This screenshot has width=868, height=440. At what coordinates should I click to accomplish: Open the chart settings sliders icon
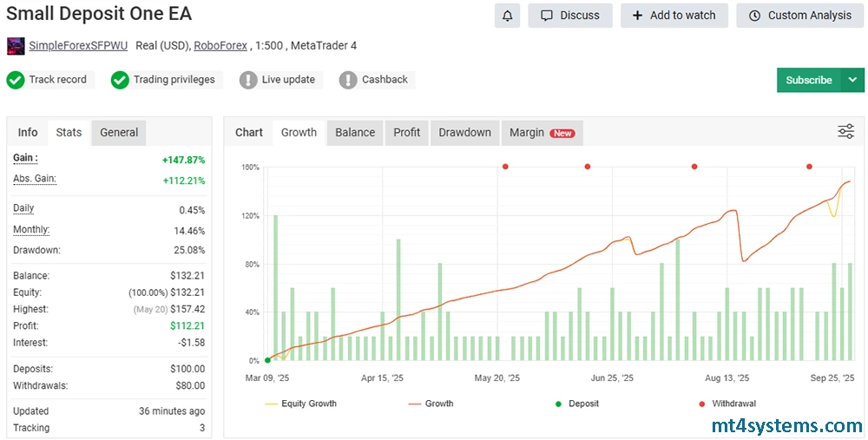845,132
